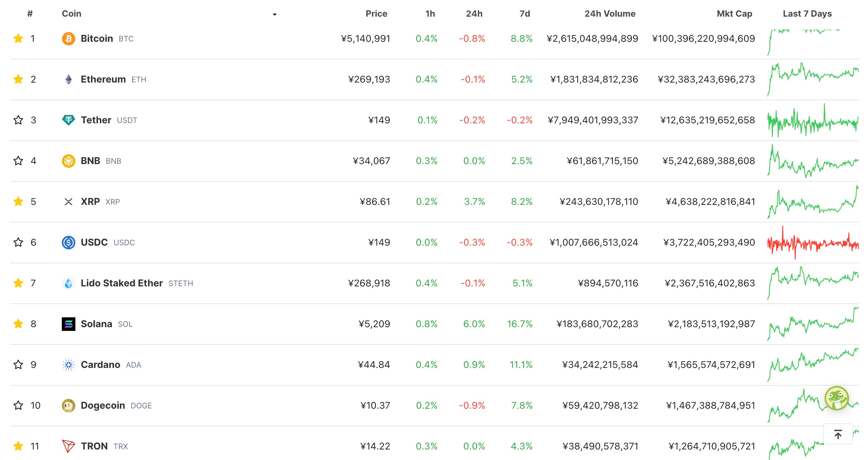Viewport: 868px width, 460px height.
Task: Sort by the 7d column header
Action: pos(525,14)
